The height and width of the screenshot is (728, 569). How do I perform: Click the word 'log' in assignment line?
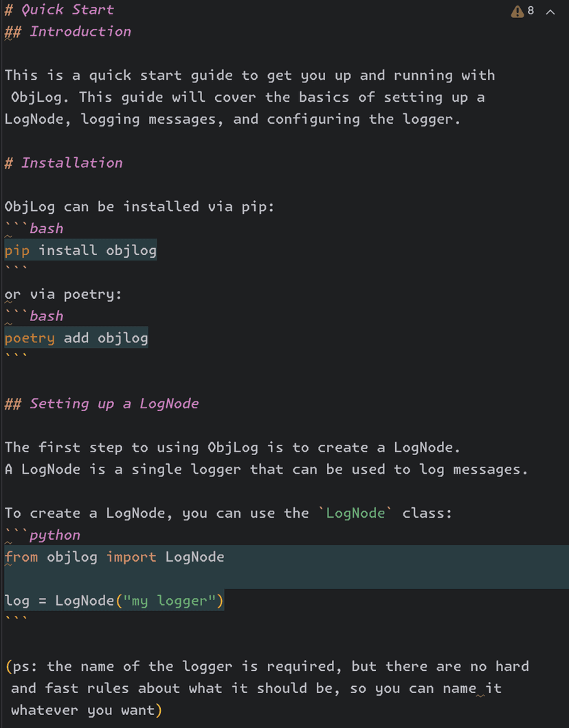click(17, 601)
